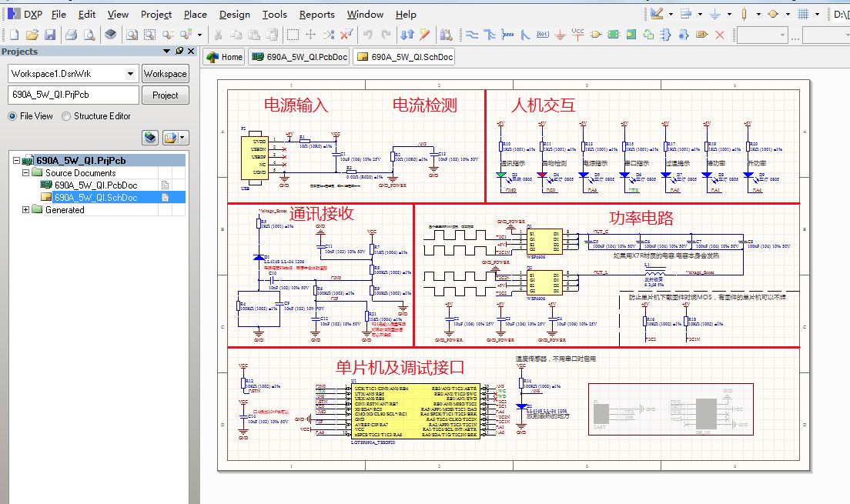Save the active document
850x504 pixels.
50,35
